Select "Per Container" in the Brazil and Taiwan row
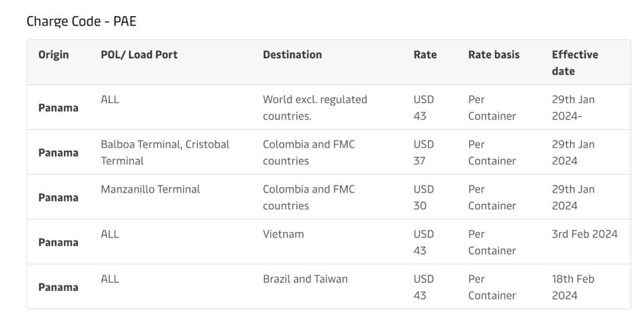644x320 pixels. tap(492, 287)
